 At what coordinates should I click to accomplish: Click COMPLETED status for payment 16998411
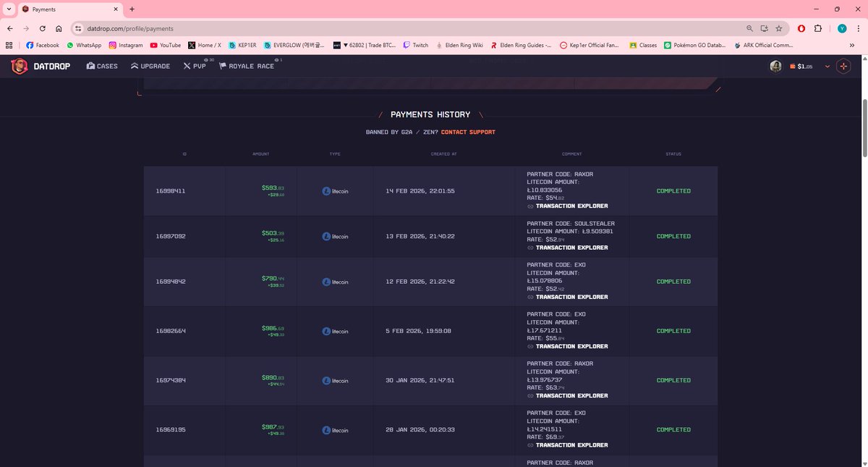(x=673, y=191)
